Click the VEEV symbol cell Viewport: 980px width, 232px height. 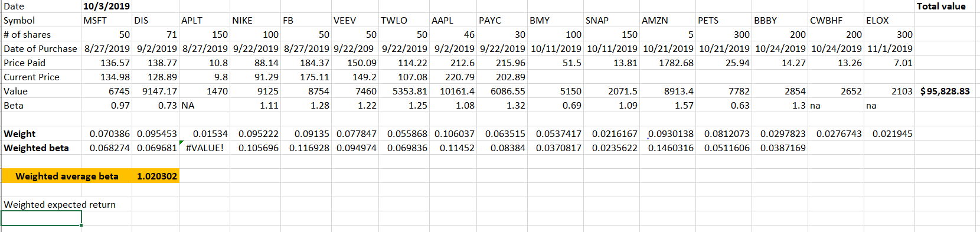click(355, 20)
